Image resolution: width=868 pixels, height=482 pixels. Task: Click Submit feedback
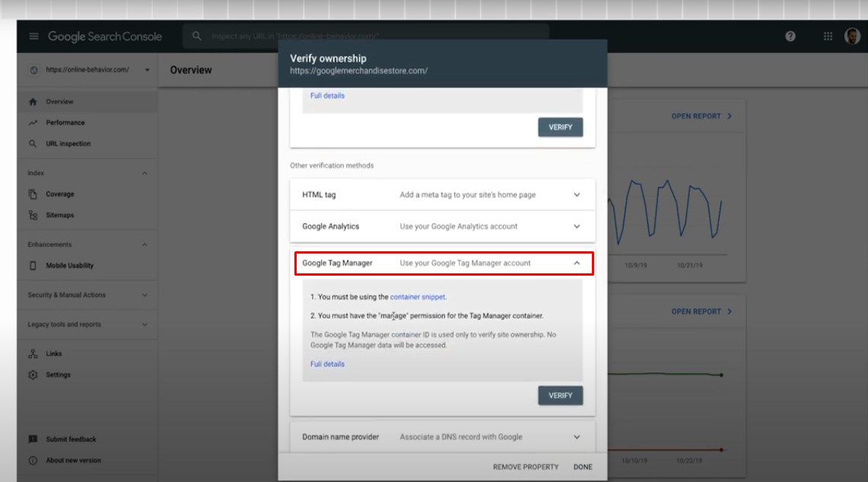pos(71,439)
